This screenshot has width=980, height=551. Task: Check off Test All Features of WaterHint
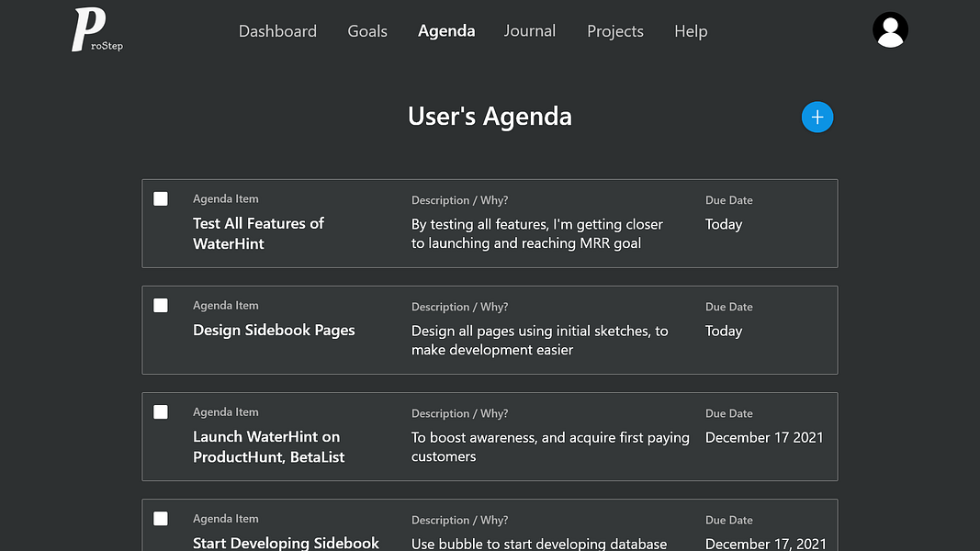[161, 198]
